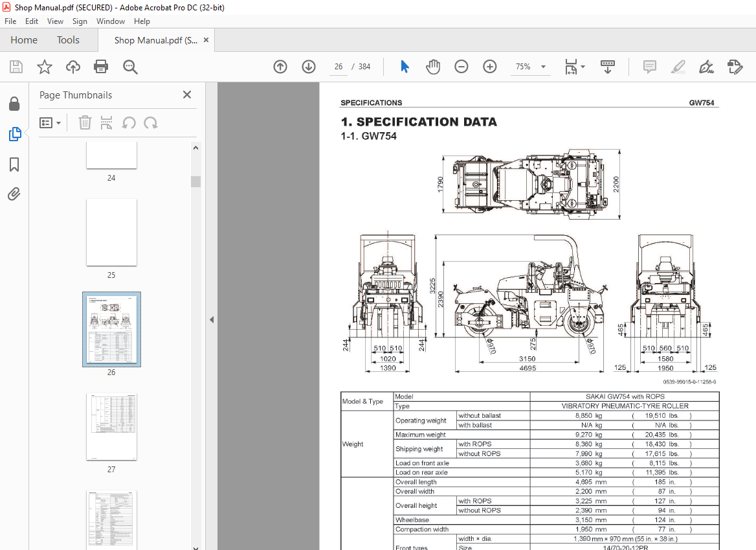Click the Save file icon
This screenshot has width=756, height=550.
point(16,67)
